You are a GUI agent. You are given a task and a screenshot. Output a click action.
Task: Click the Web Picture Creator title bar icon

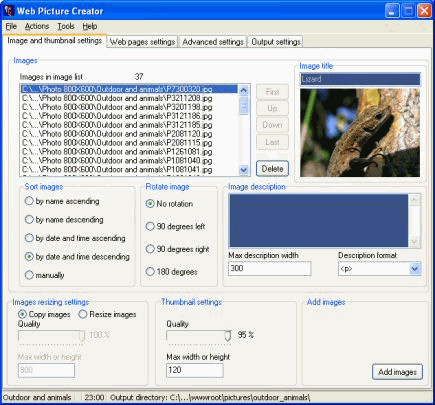(9, 11)
